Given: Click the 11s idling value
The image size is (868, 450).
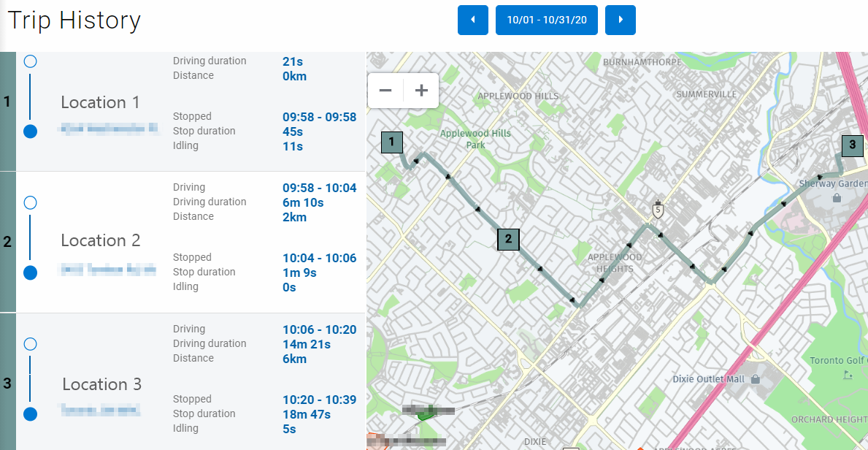Looking at the screenshot, I should click(293, 146).
